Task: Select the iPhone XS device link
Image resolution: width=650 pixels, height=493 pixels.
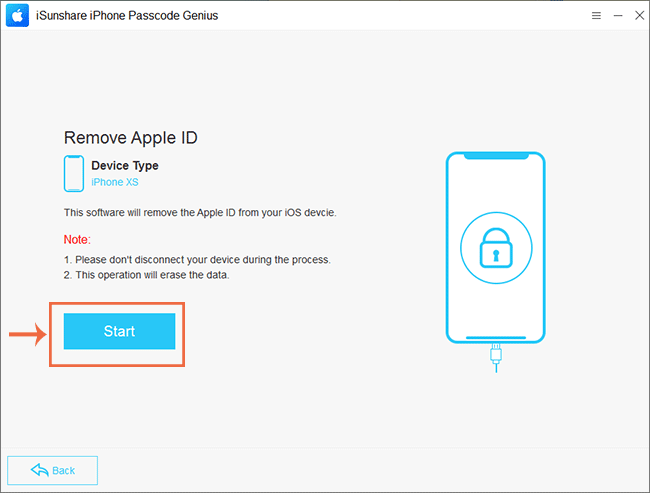Action: click(115, 182)
